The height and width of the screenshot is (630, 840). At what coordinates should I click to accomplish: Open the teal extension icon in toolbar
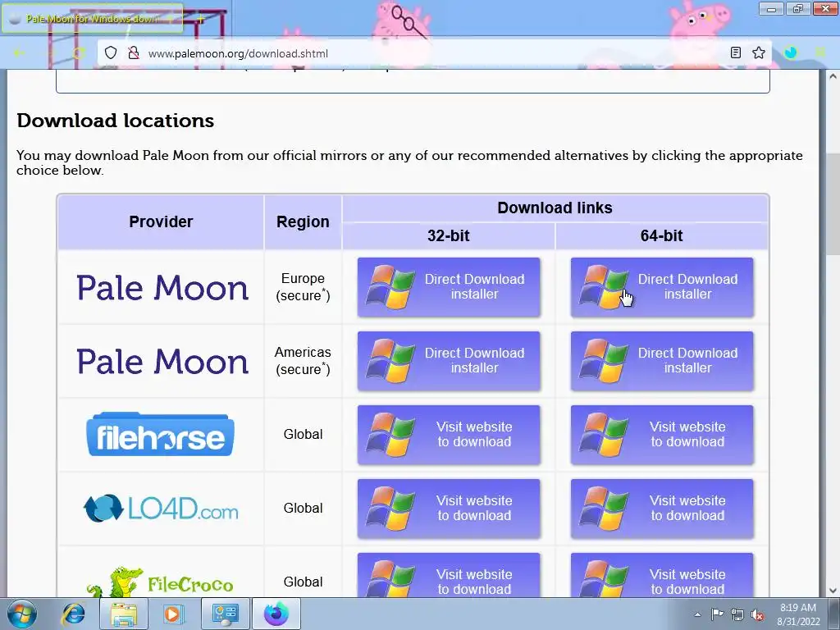pyautogui.click(x=790, y=52)
